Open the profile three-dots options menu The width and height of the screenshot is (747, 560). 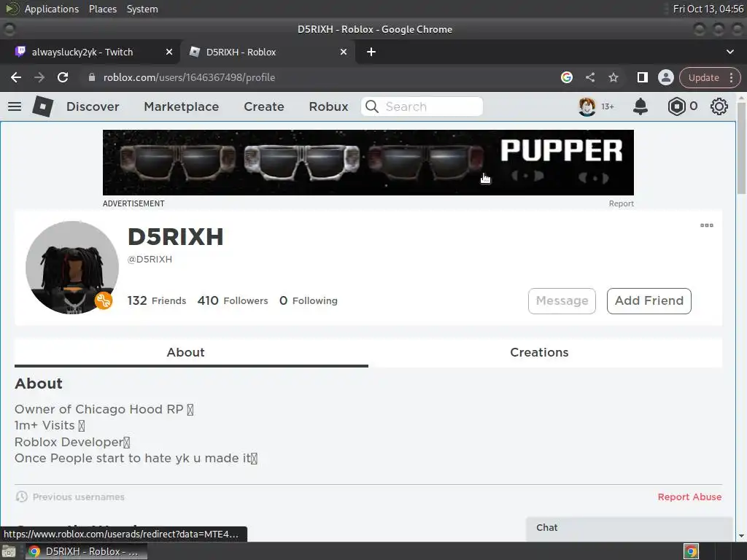point(706,225)
